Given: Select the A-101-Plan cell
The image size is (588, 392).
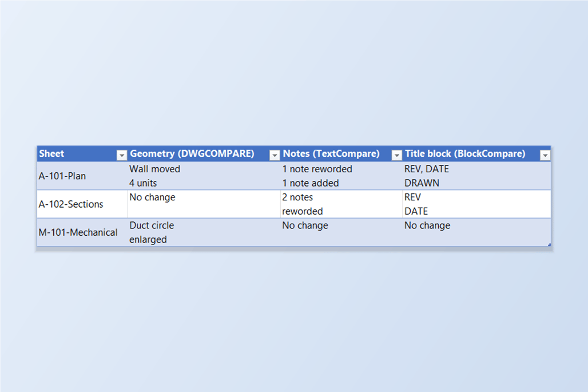Looking at the screenshot, I should point(82,176).
